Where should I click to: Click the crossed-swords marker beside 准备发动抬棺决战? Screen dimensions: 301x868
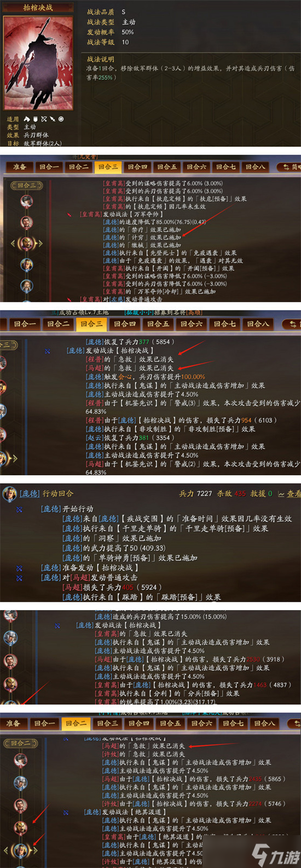click(x=19, y=568)
